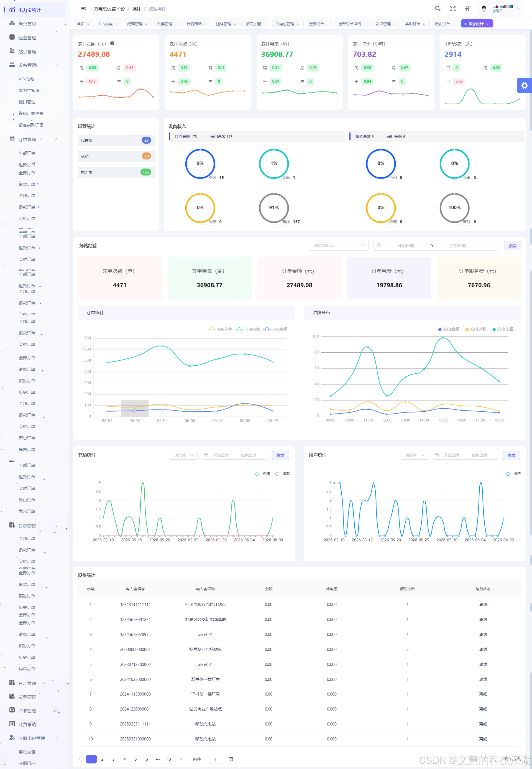532x769 pixels.
Task: Collapse the 设备管理 sidebar group
Action: click(x=57, y=65)
